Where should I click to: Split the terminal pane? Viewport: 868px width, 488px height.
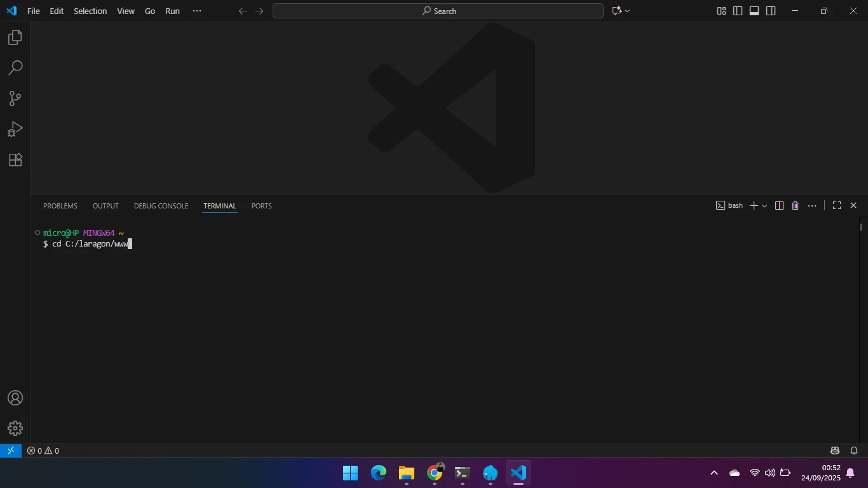pos(779,206)
